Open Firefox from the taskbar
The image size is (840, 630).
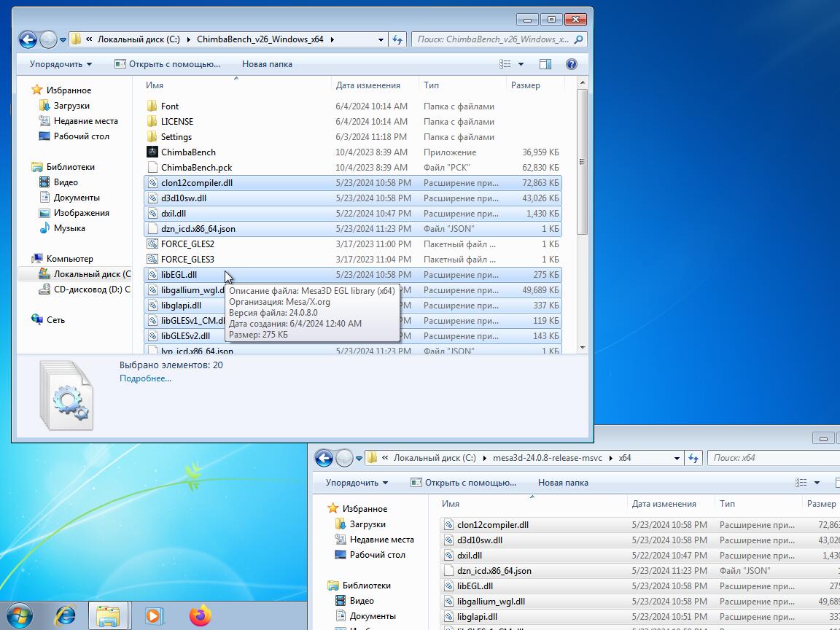point(200,615)
